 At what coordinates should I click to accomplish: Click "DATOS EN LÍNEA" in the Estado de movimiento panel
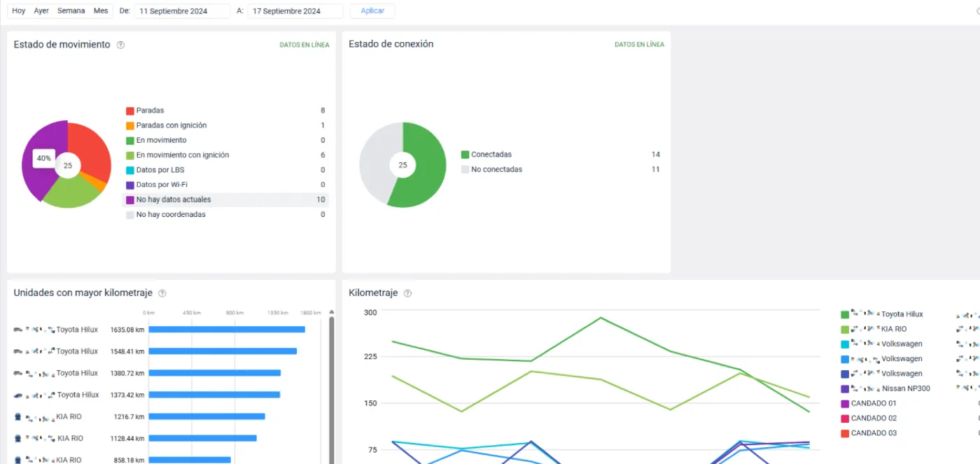pyautogui.click(x=304, y=45)
